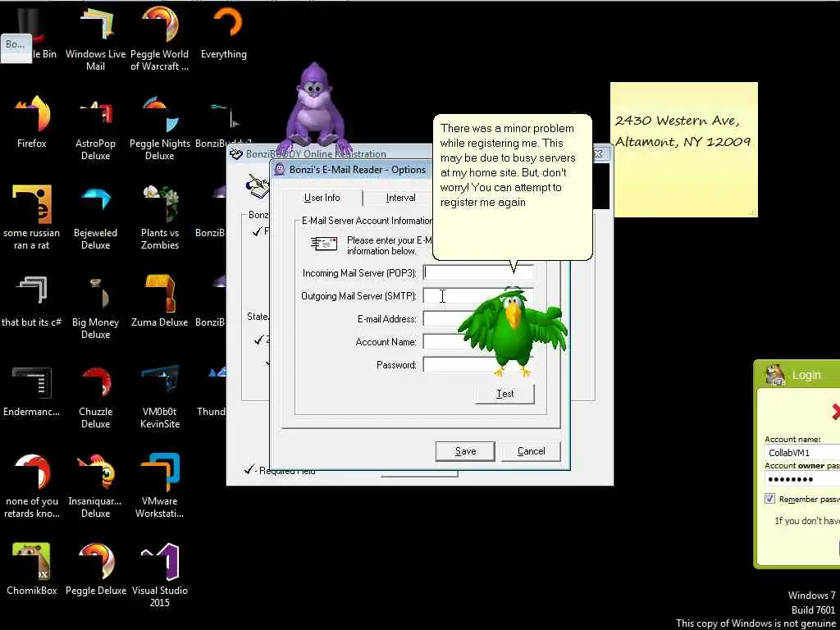Image resolution: width=840 pixels, height=630 pixels.
Task: Save the E-Mail Reader options
Action: click(x=465, y=451)
